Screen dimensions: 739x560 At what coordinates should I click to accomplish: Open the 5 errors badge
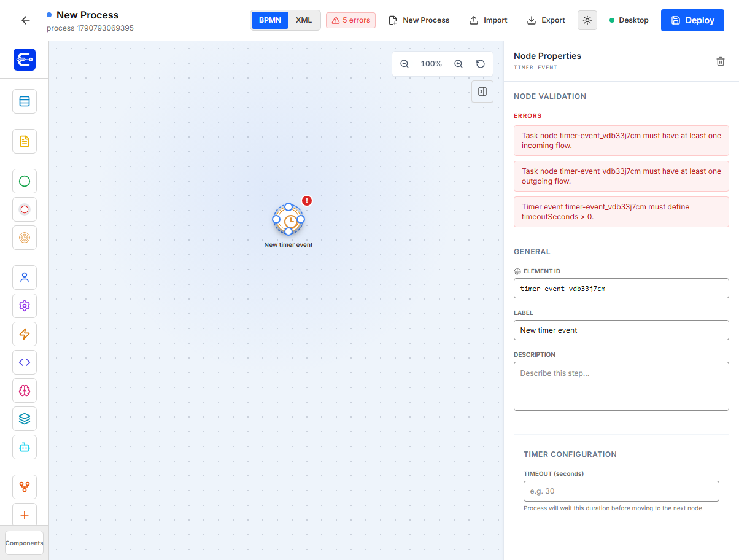point(350,20)
